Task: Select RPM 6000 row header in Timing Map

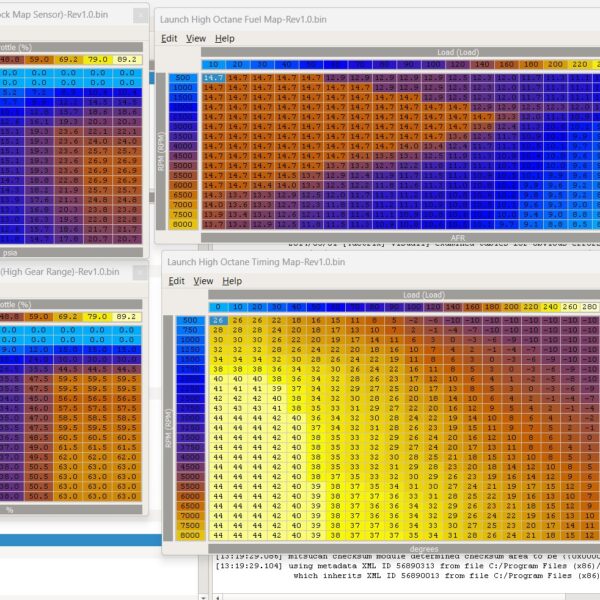Action: (190, 496)
